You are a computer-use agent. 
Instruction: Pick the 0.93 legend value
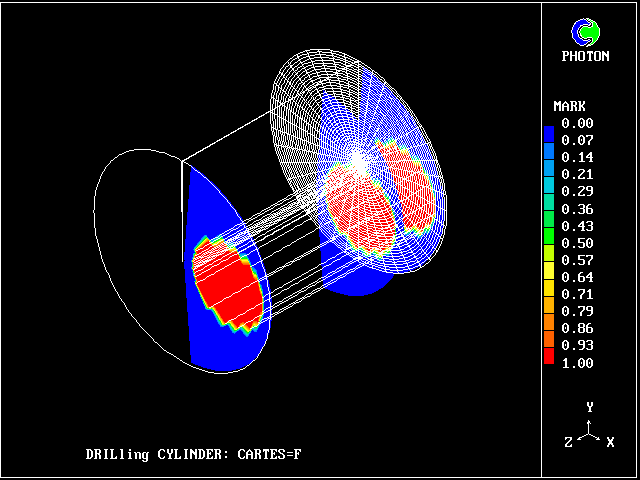577,346
